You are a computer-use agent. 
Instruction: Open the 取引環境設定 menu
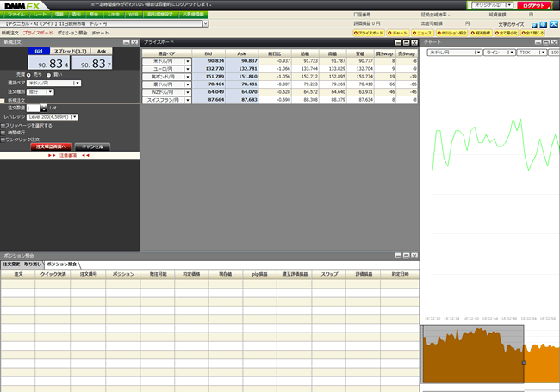[x=160, y=15]
